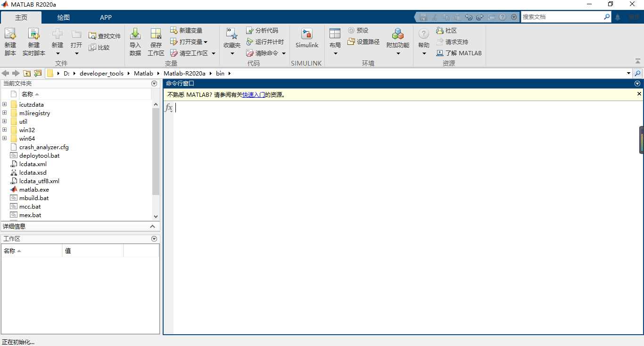This screenshot has height=346, width=644.
Task: Open the 帮助 (Help) dropdown arrow
Action: coord(424,53)
